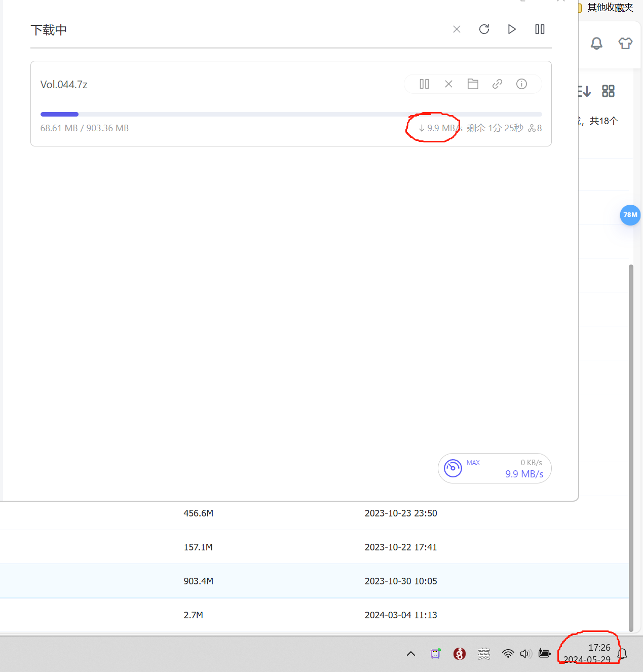Click the MAX label in speed widget
The width and height of the screenshot is (643, 672).
pos(473,463)
